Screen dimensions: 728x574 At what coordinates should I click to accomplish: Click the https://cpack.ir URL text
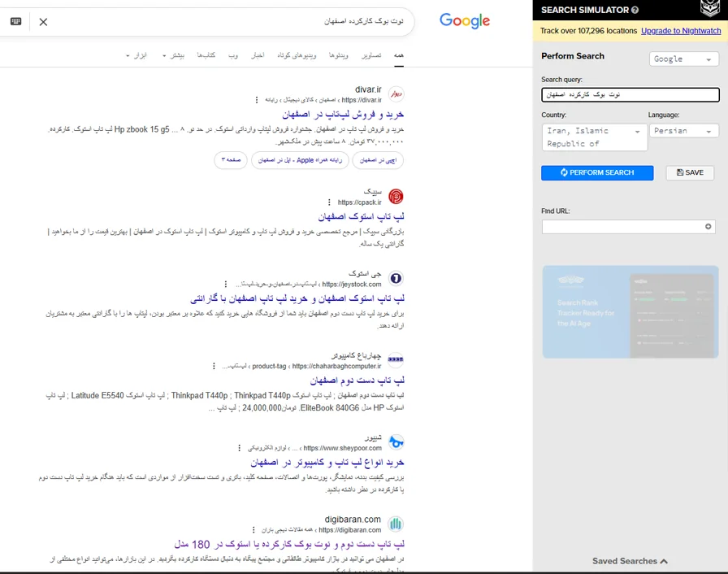(x=360, y=202)
